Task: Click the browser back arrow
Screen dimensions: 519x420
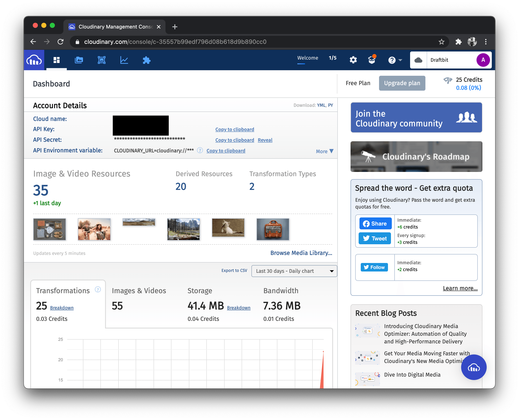Action: tap(33, 42)
